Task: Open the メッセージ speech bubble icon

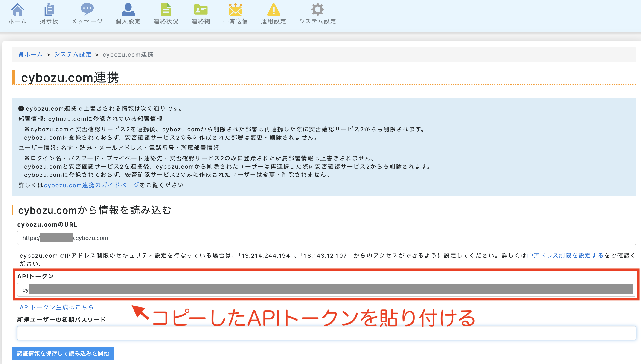Action: [87, 9]
